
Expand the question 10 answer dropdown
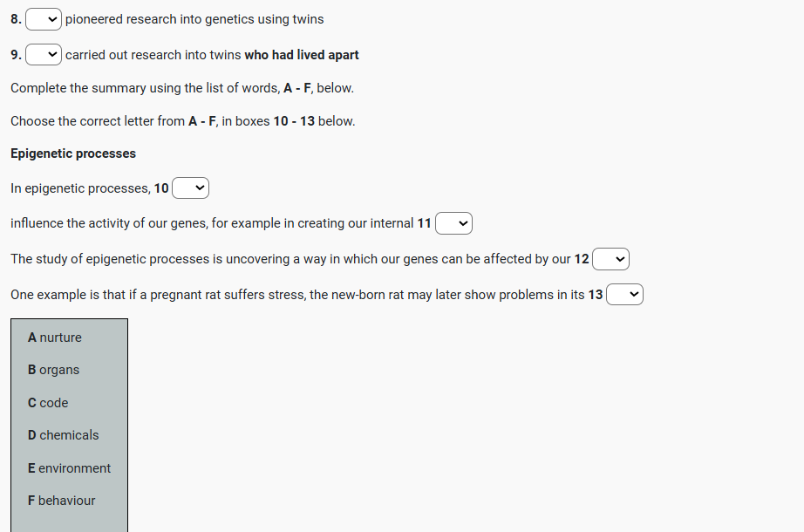[x=191, y=188]
